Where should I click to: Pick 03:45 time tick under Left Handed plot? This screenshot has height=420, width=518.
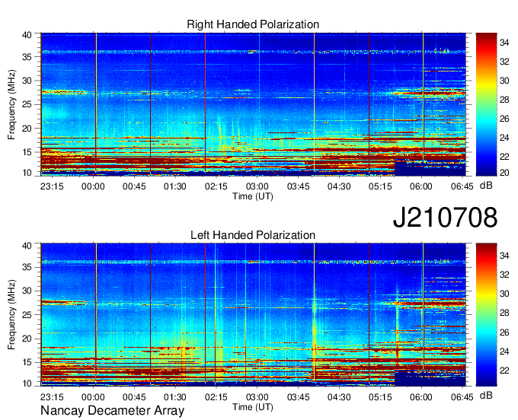298,396
